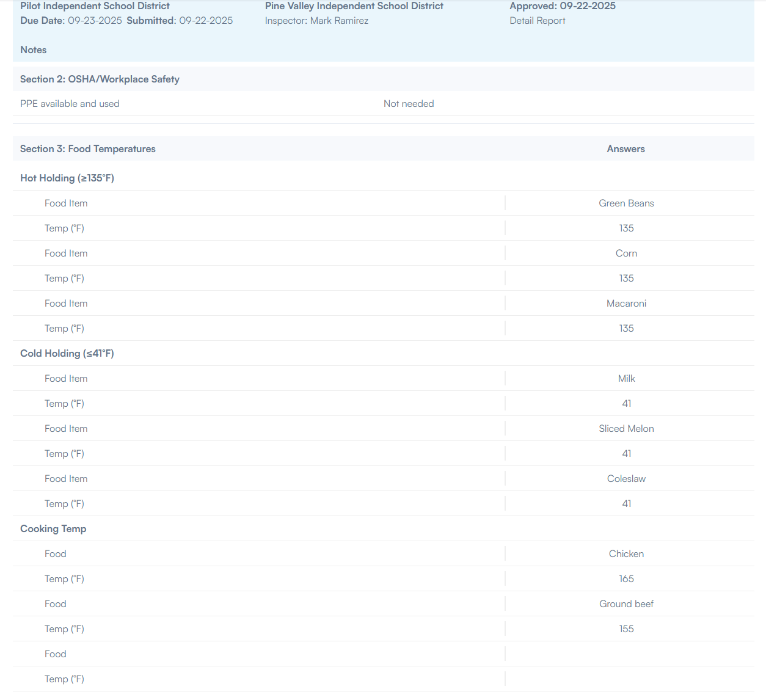Click the Coleslaw answer cell

click(626, 479)
